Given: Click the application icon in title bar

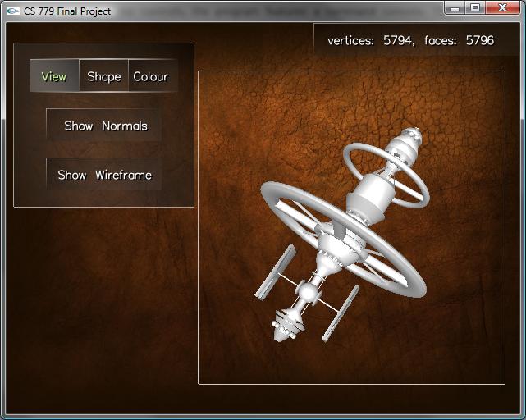Looking at the screenshot, I should [x=12, y=11].
